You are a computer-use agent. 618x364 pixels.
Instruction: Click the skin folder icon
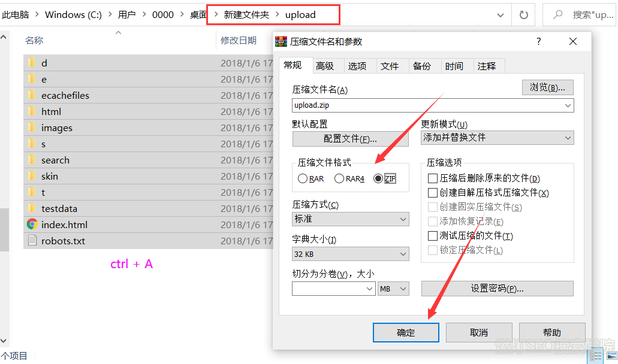(32, 175)
